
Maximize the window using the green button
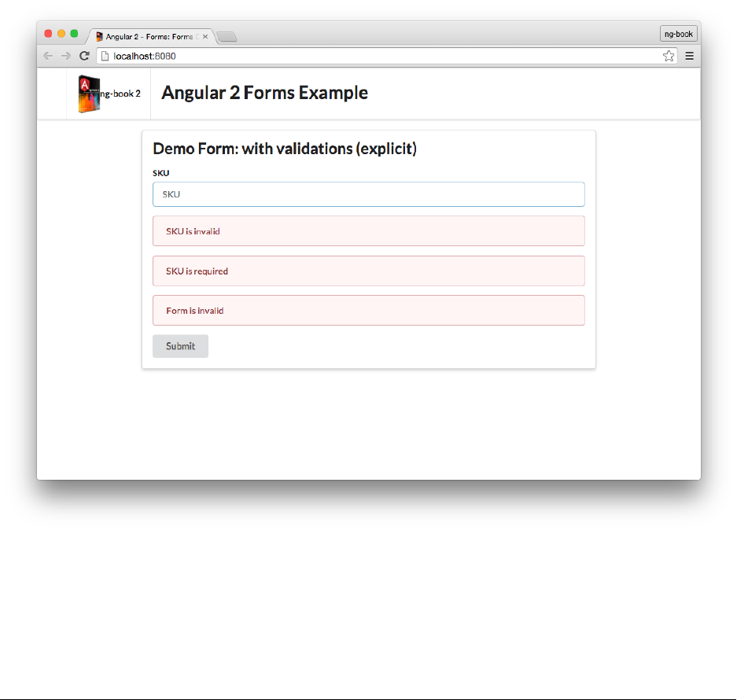click(x=74, y=34)
